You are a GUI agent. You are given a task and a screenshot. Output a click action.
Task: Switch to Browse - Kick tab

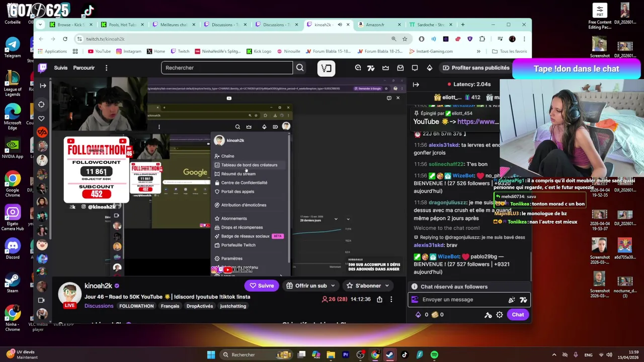point(71,25)
